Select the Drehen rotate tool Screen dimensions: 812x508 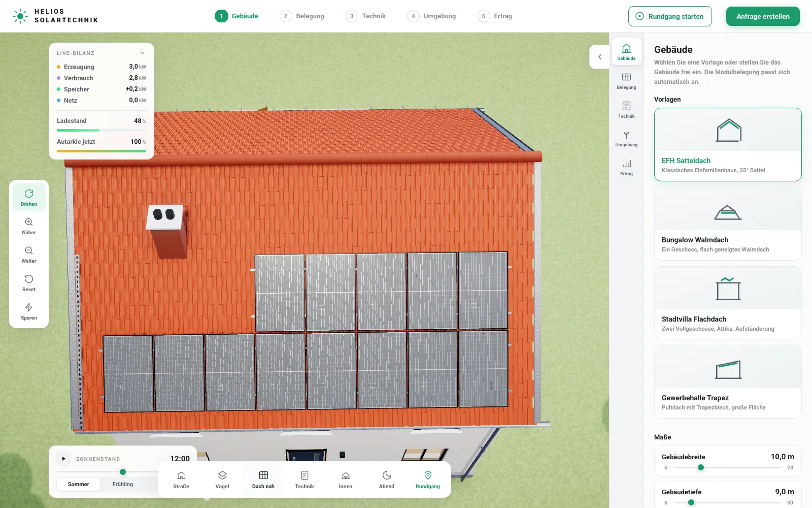pos(29,197)
